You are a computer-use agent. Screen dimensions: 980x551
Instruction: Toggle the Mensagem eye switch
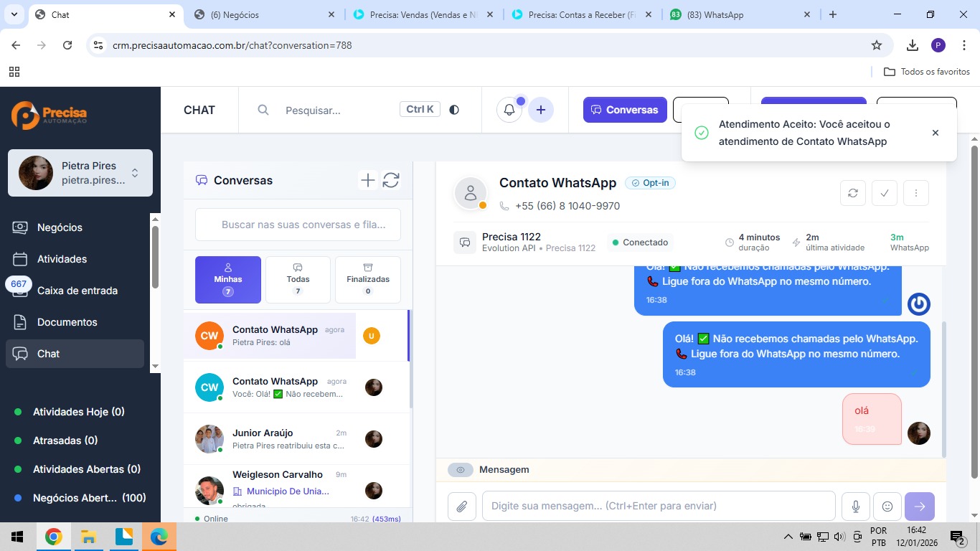pyautogui.click(x=461, y=470)
